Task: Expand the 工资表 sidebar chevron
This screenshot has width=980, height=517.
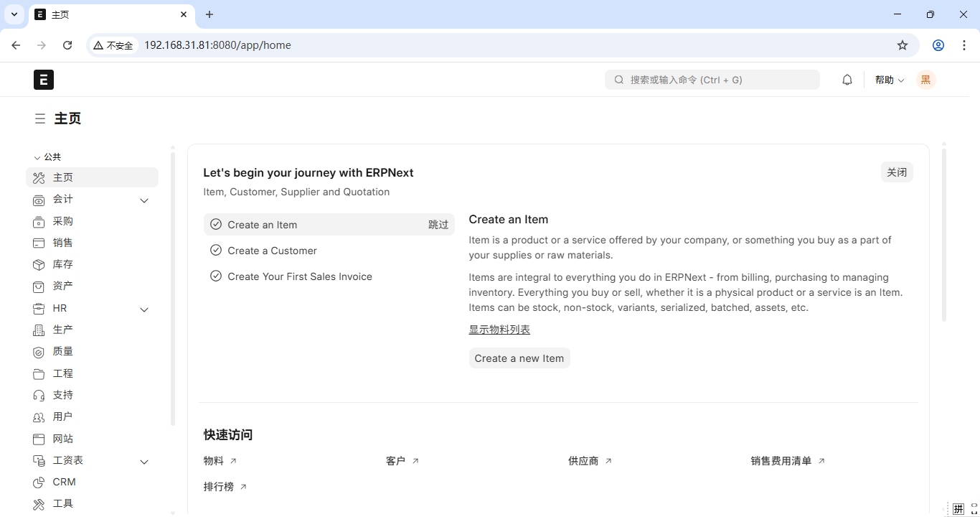Action: (x=144, y=462)
